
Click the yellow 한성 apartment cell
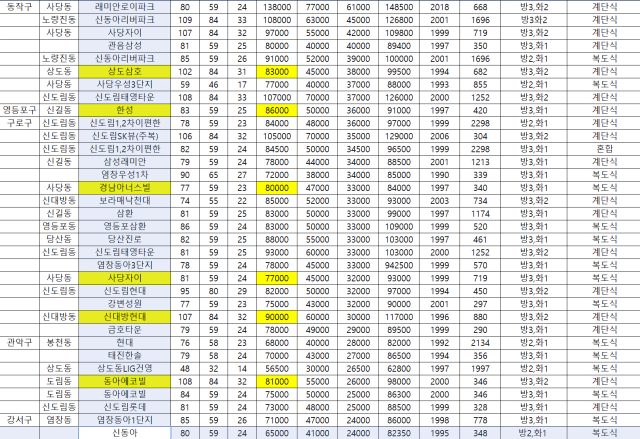(124, 110)
